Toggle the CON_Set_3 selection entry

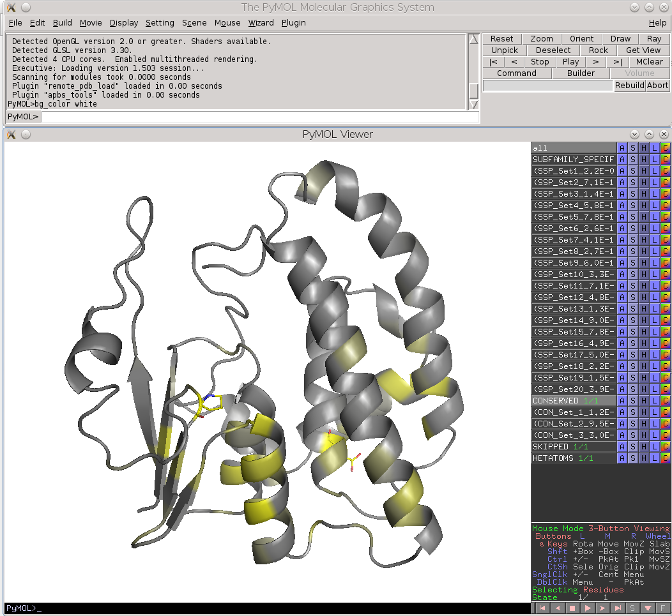click(x=574, y=435)
